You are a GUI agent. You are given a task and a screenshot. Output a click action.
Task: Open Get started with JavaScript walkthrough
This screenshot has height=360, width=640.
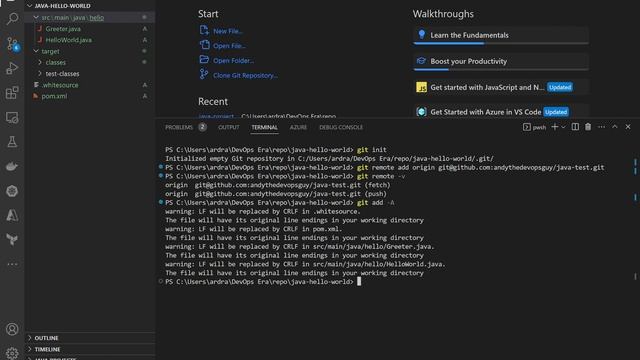point(501,87)
